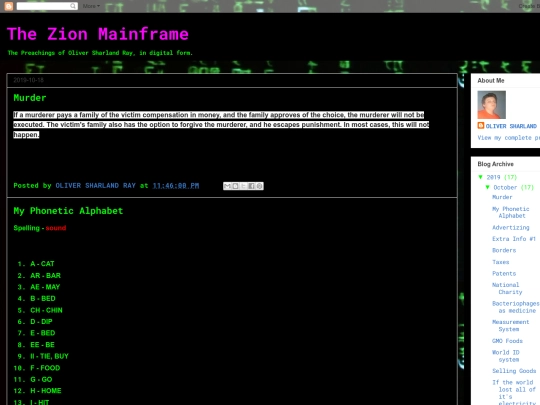Open World ID system archive entry
This screenshot has height=405, width=540.
[x=506, y=356]
